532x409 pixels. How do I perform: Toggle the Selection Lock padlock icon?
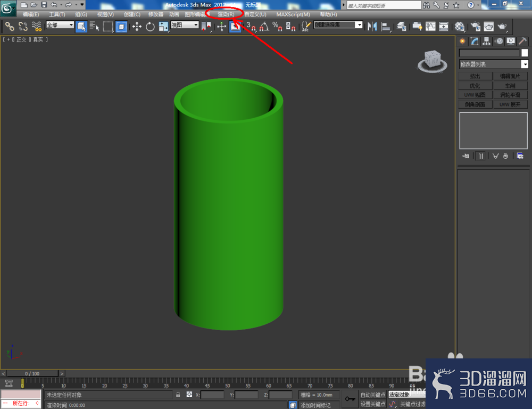point(178,395)
